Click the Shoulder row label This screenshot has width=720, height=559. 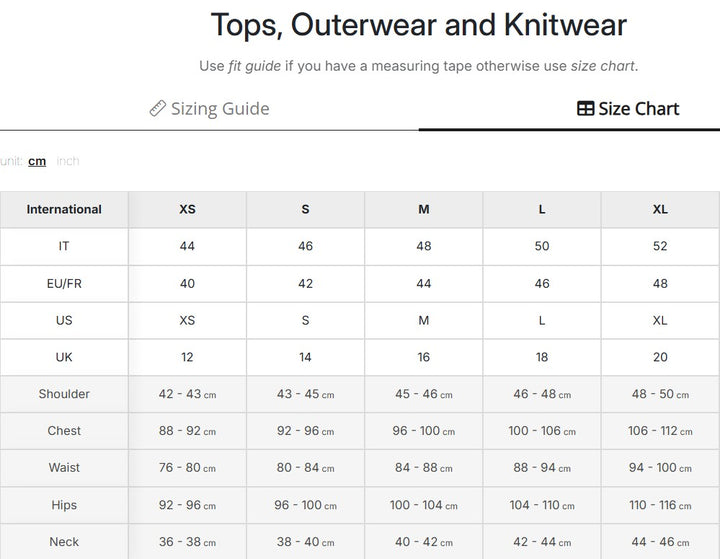(64, 394)
